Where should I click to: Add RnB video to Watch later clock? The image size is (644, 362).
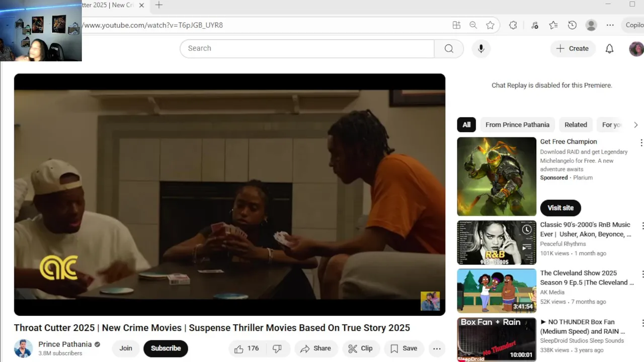point(527,230)
